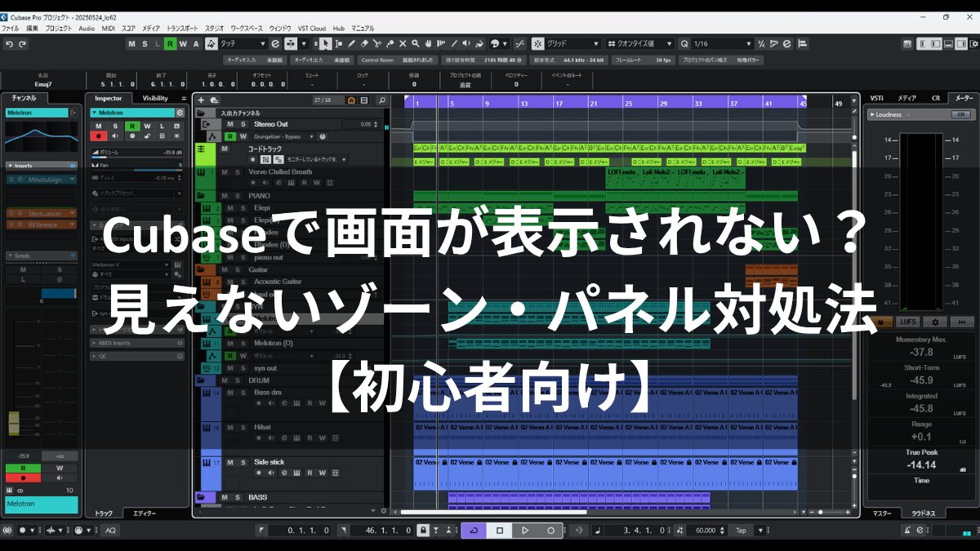
Task: Select the Split scissors tool
Action: click(x=377, y=43)
